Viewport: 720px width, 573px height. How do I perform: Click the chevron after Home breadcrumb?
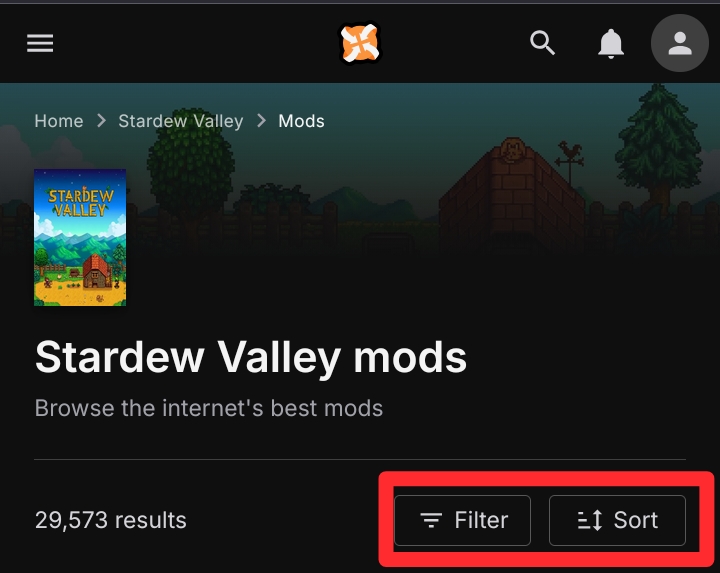pyautogui.click(x=101, y=121)
